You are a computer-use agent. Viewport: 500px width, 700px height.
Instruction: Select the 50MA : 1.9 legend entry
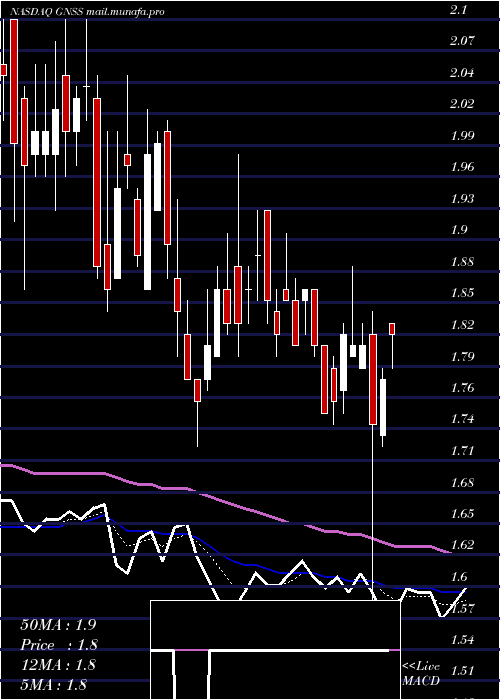58,625
